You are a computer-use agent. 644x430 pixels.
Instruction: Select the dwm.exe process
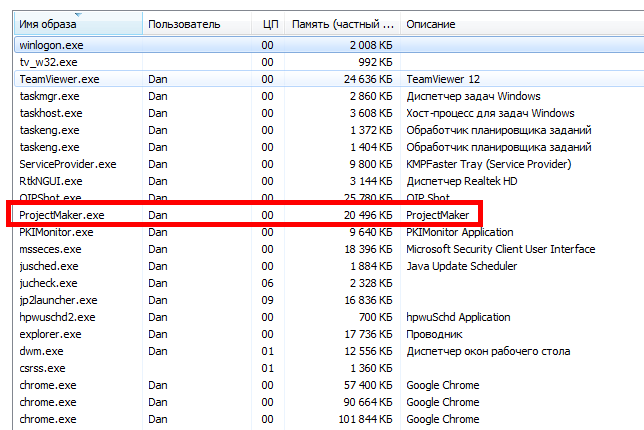[329, 351]
